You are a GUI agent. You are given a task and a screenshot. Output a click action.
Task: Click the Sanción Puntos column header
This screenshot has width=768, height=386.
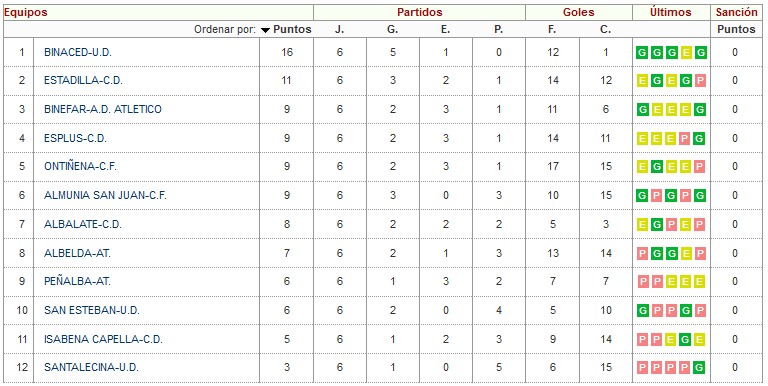point(736,29)
